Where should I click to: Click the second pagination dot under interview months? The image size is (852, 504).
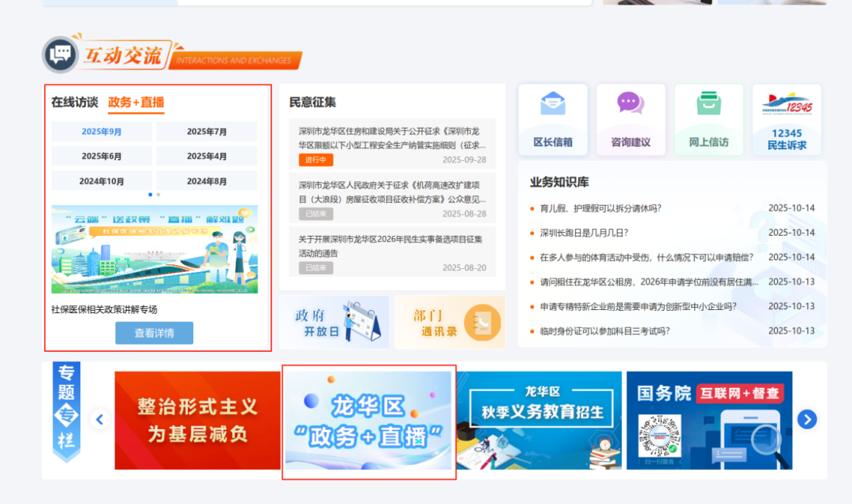coord(157,193)
